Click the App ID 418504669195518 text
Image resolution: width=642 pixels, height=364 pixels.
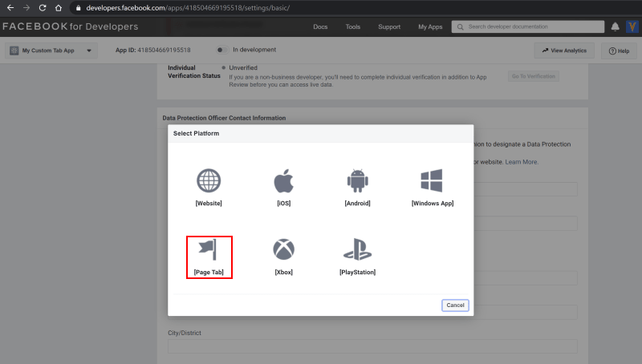pyautogui.click(x=152, y=50)
